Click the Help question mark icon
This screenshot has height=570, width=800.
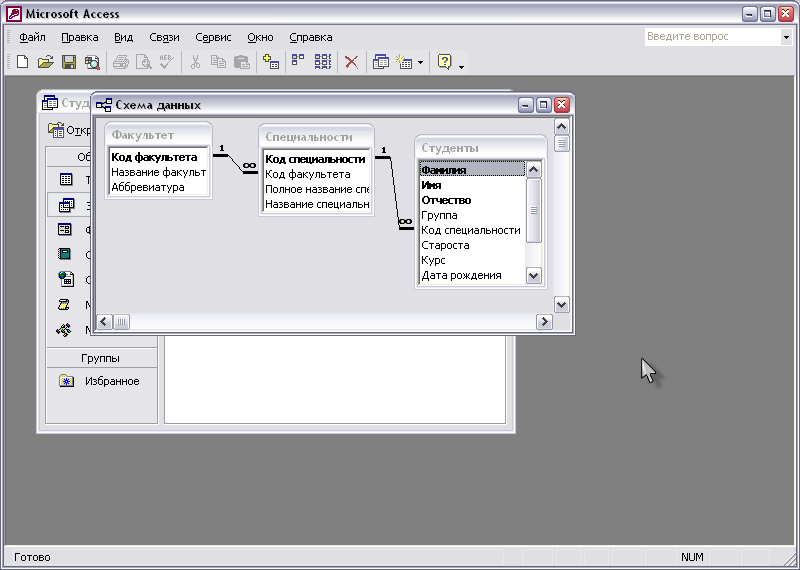(444, 62)
